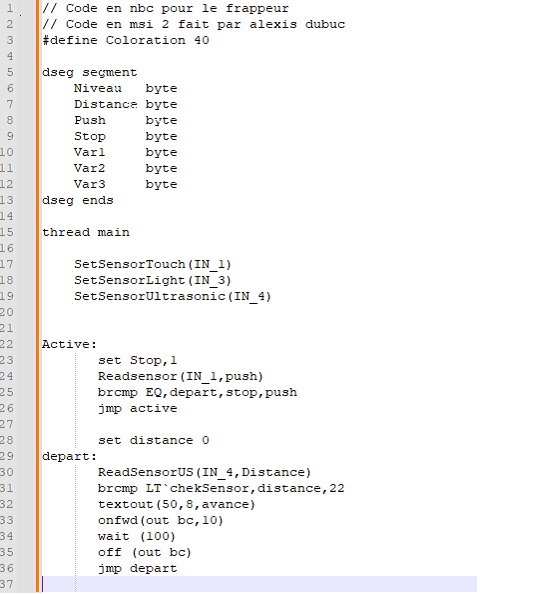Click the empty highlighted line 37
Image resolution: width=545 pixels, height=594 pixels.
point(259,584)
